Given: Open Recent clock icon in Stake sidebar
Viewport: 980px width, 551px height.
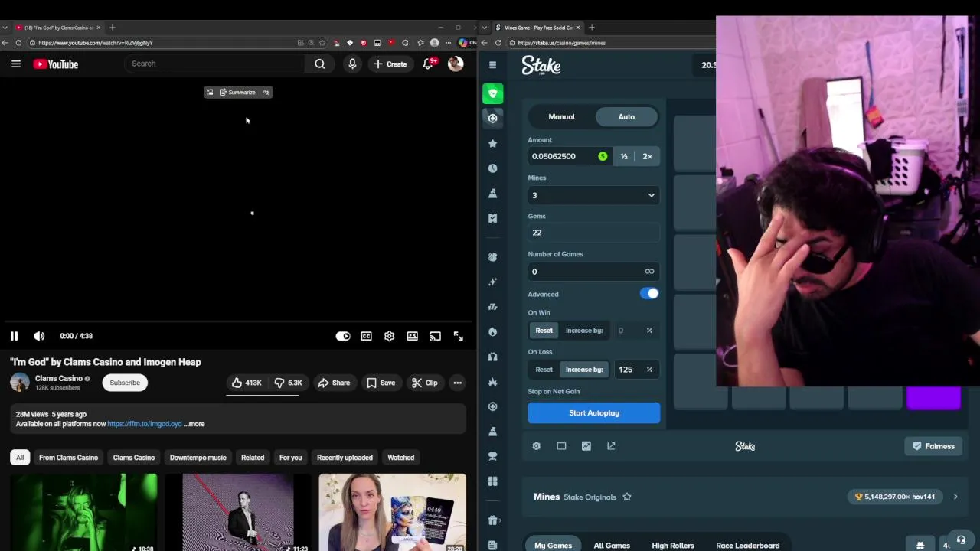Looking at the screenshot, I should (x=493, y=168).
